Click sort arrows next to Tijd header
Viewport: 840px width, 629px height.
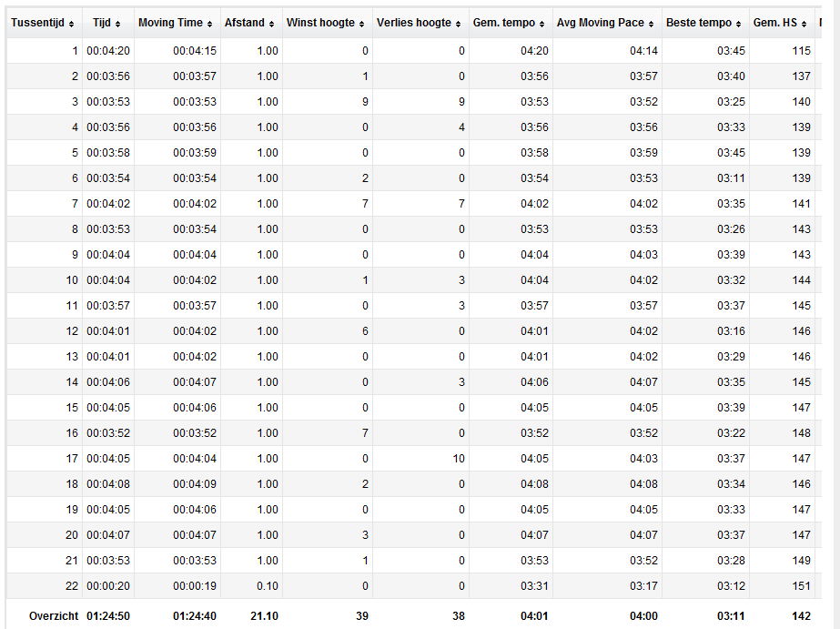(x=118, y=24)
